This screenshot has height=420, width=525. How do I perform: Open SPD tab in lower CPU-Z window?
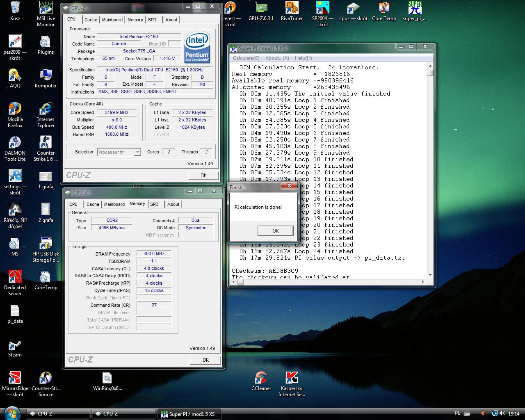pyautogui.click(x=154, y=204)
